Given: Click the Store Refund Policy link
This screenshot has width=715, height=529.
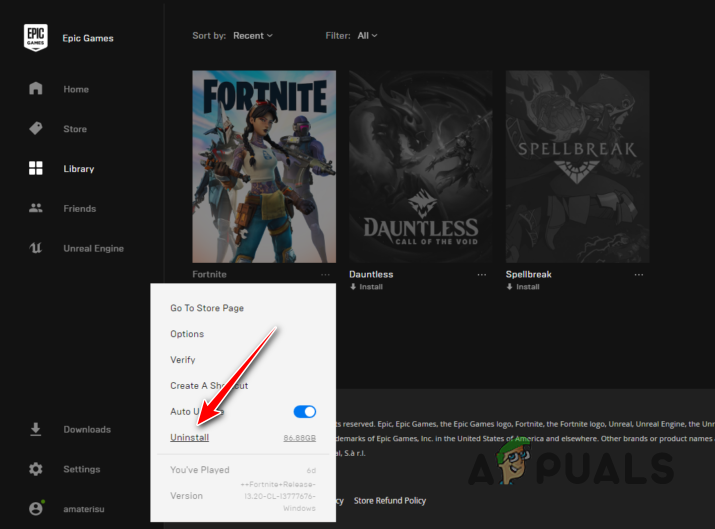Looking at the screenshot, I should click(x=390, y=500).
